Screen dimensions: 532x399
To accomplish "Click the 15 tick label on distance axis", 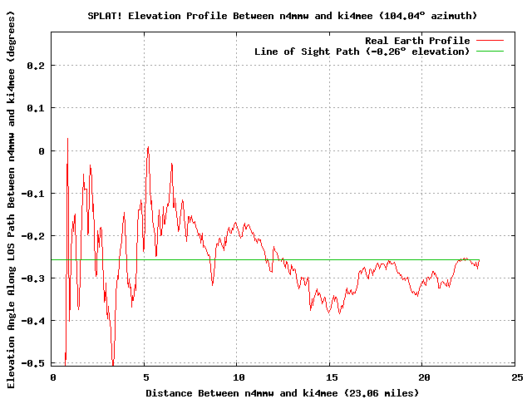I will (330, 377).
